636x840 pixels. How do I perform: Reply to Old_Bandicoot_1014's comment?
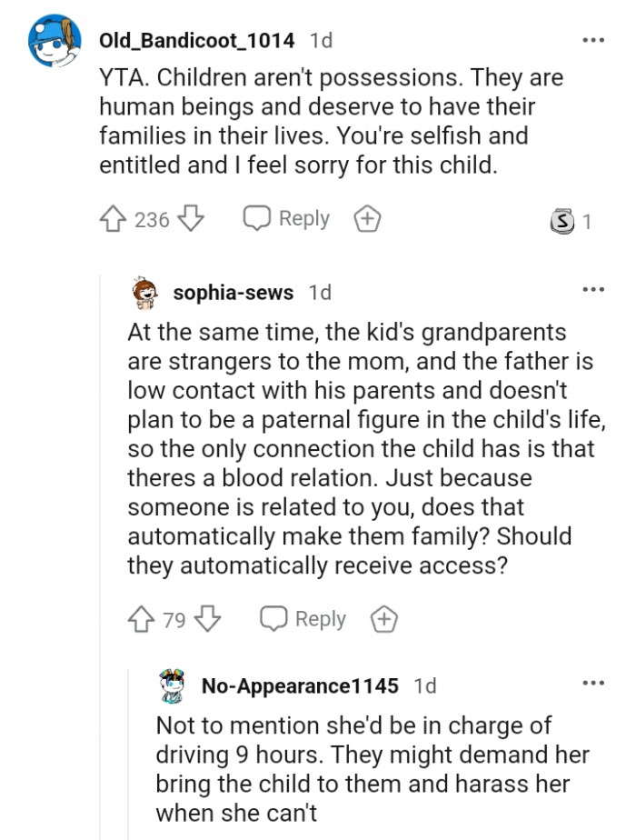point(287,218)
